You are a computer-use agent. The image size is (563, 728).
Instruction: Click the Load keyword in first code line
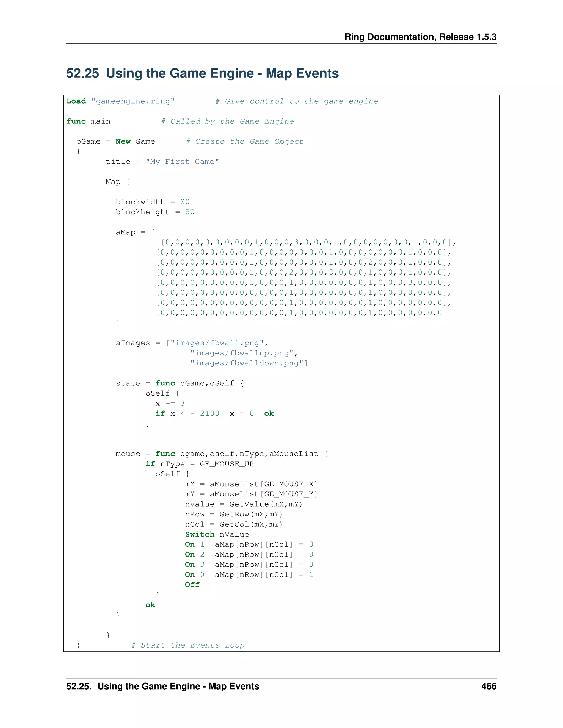click(76, 101)
